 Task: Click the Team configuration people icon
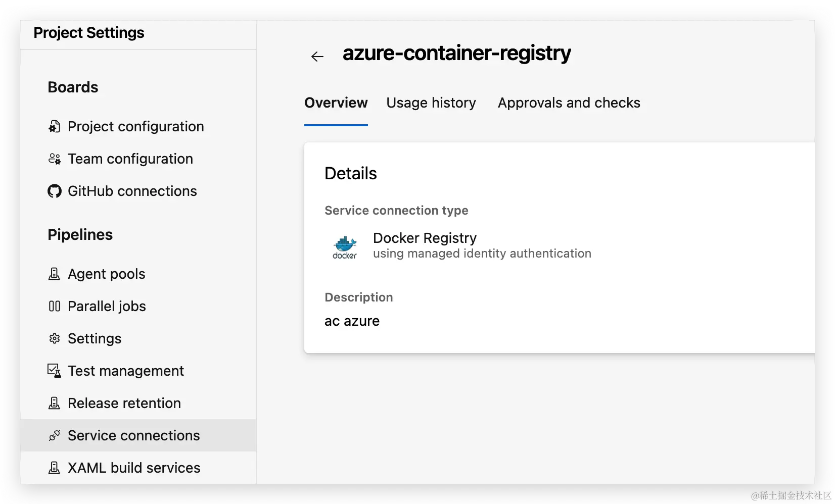[x=54, y=159]
